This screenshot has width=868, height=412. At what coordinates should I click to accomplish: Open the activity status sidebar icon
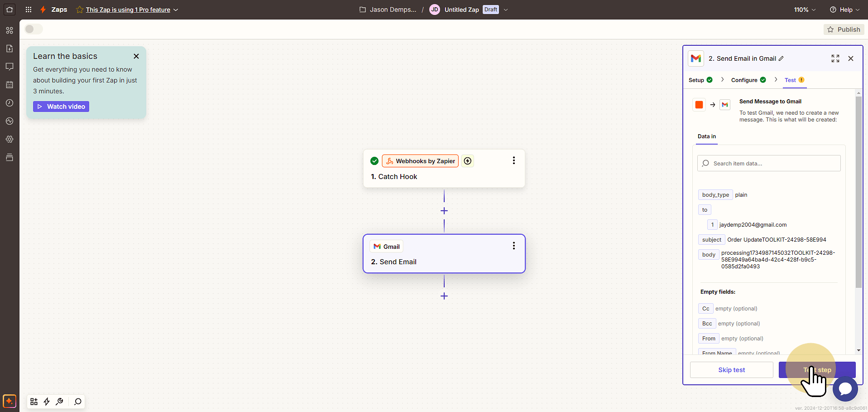pyautogui.click(x=10, y=121)
